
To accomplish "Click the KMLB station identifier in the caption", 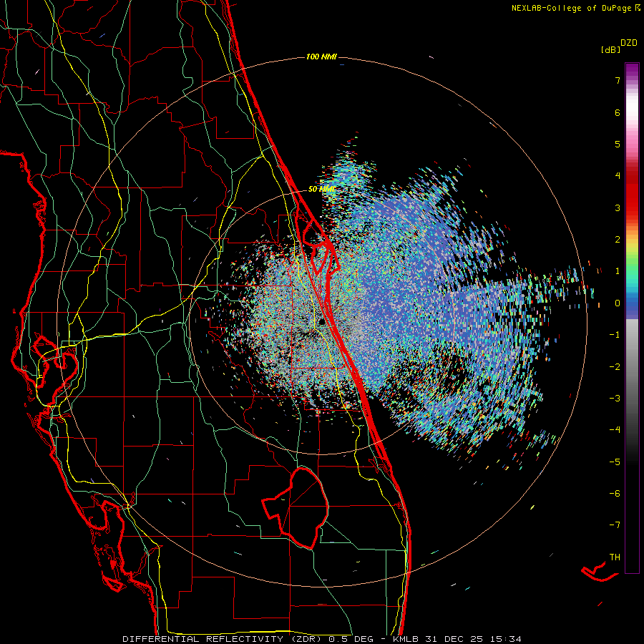I will (406, 639).
